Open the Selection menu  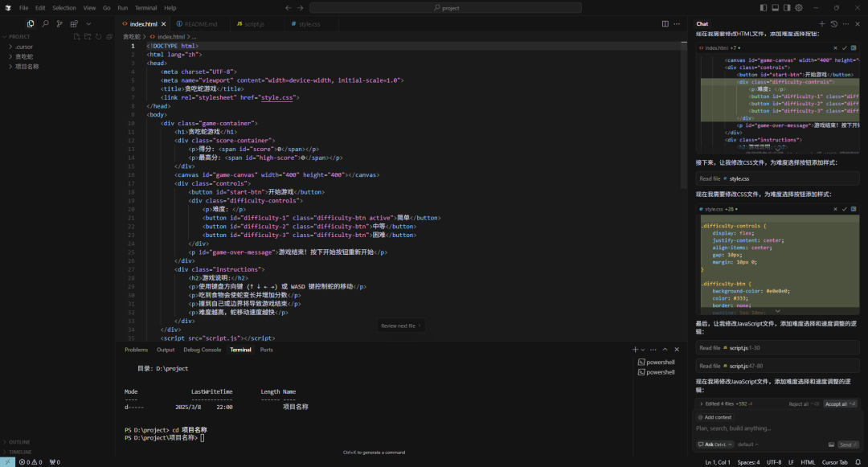coord(64,8)
